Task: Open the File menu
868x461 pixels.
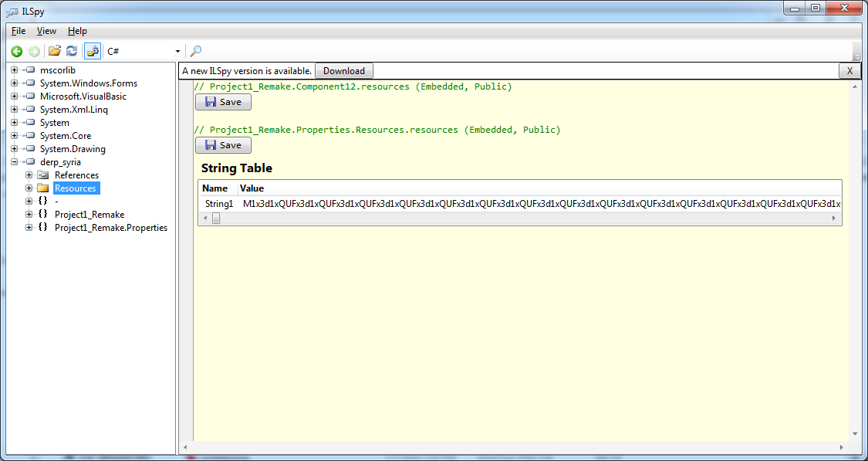Action: pos(19,31)
